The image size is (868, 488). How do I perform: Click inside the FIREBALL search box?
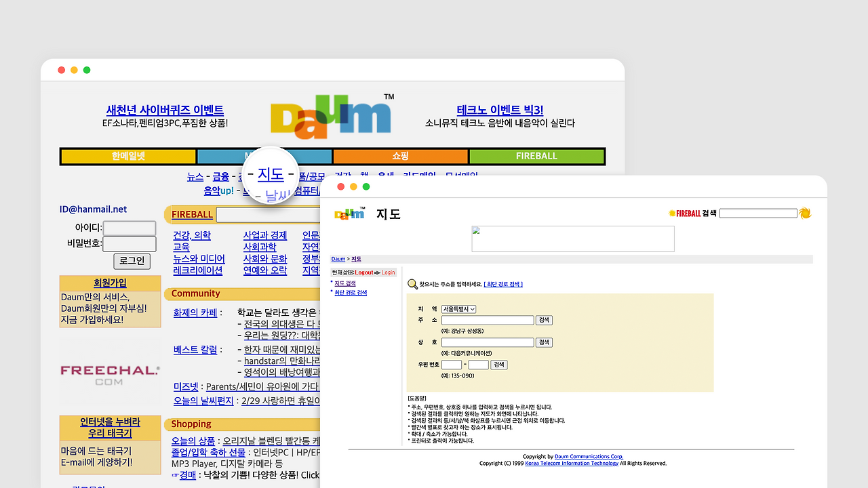coord(757,213)
